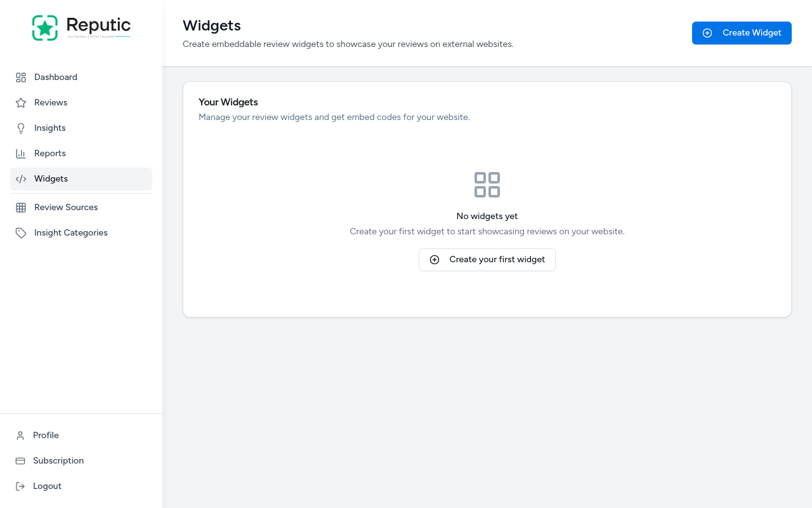Click the person icon beside Profile
This screenshot has height=508, width=812.
pyautogui.click(x=20, y=435)
